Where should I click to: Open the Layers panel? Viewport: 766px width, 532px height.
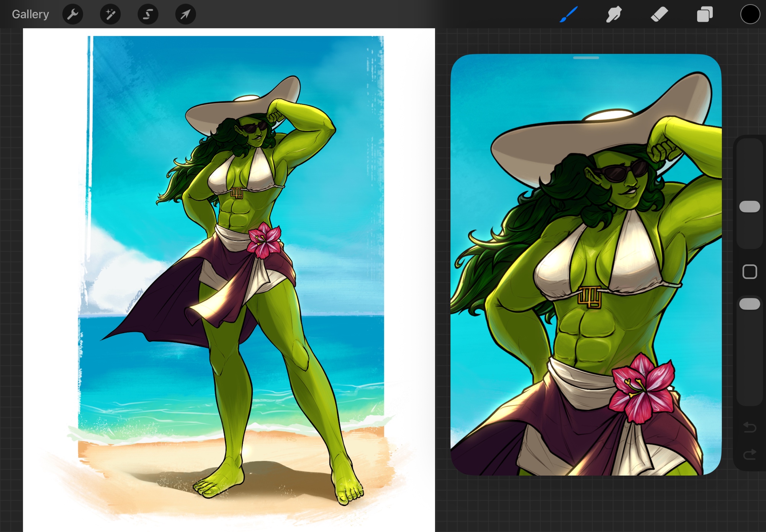click(704, 14)
